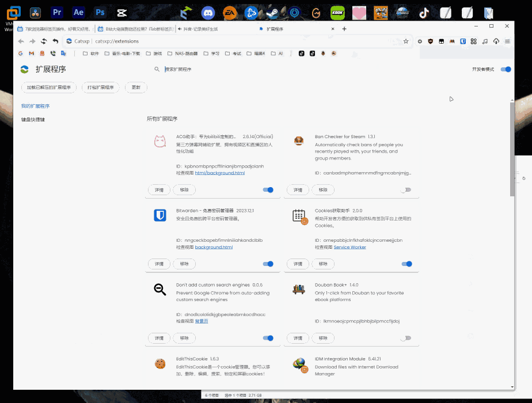532x403 pixels.
Task: Go back with the browser back arrow
Action: click(21, 41)
